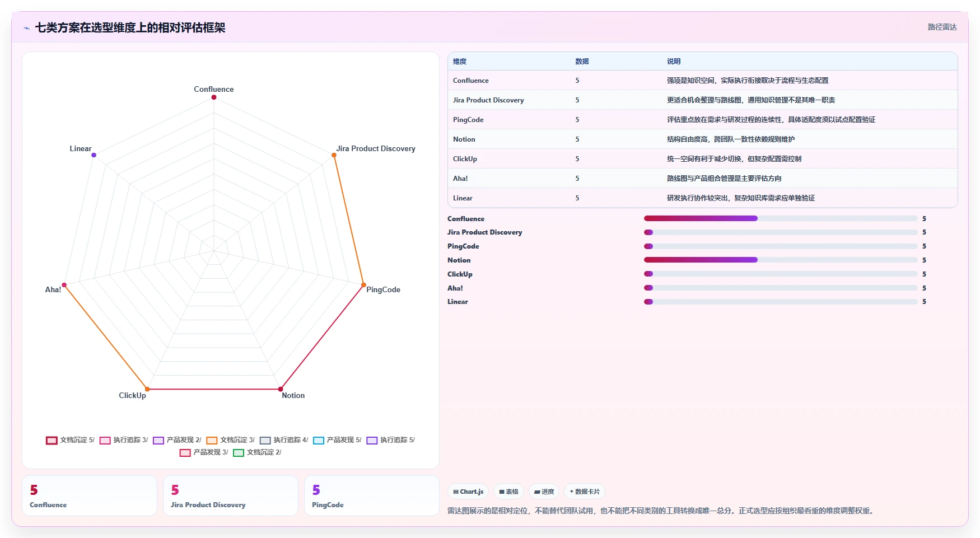Click the ClickUp axis label on radar
This screenshot has height=538, width=980.
coord(132,395)
